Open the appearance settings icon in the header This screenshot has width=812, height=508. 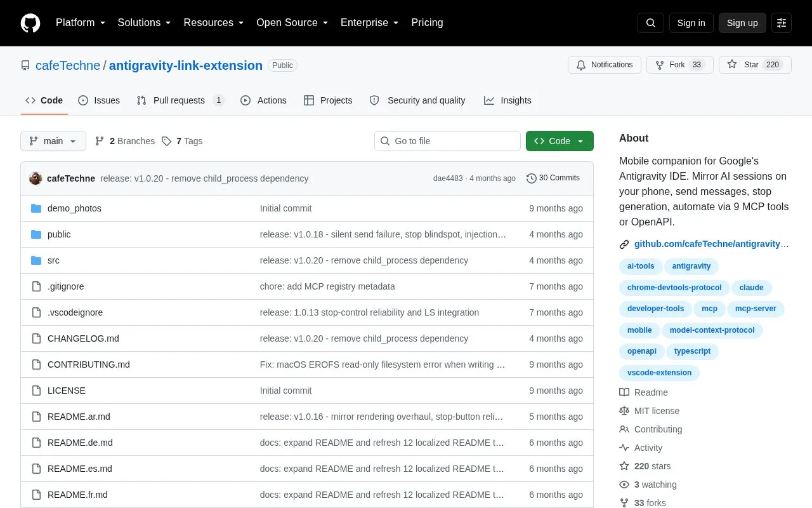[x=782, y=23]
